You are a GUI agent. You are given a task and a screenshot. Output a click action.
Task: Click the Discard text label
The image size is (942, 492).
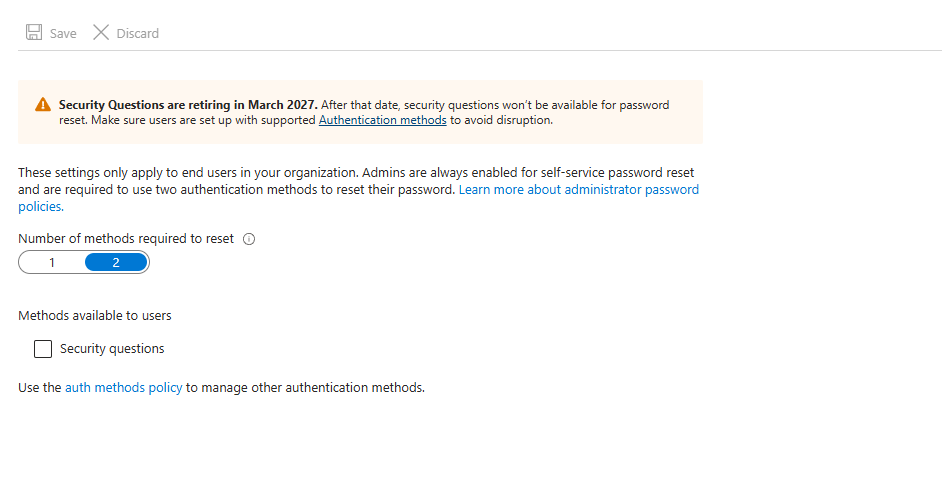coord(138,34)
